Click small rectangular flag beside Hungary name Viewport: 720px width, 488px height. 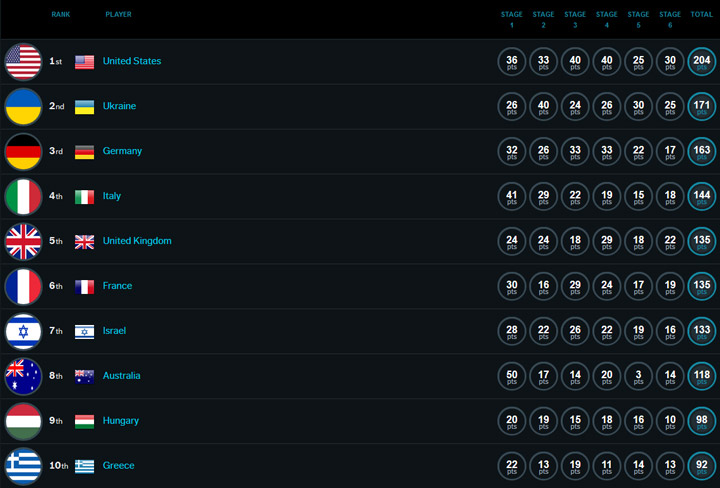click(x=84, y=422)
